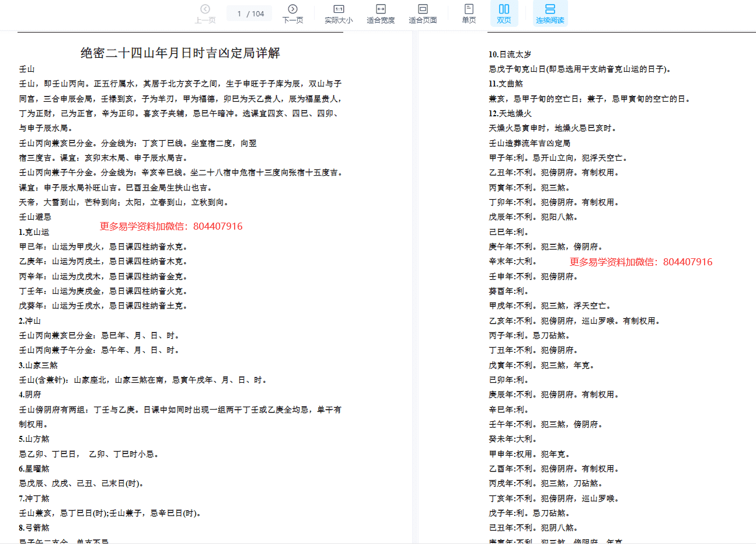
Task: Click the right page red WeChat watermark
Action: tap(641, 262)
